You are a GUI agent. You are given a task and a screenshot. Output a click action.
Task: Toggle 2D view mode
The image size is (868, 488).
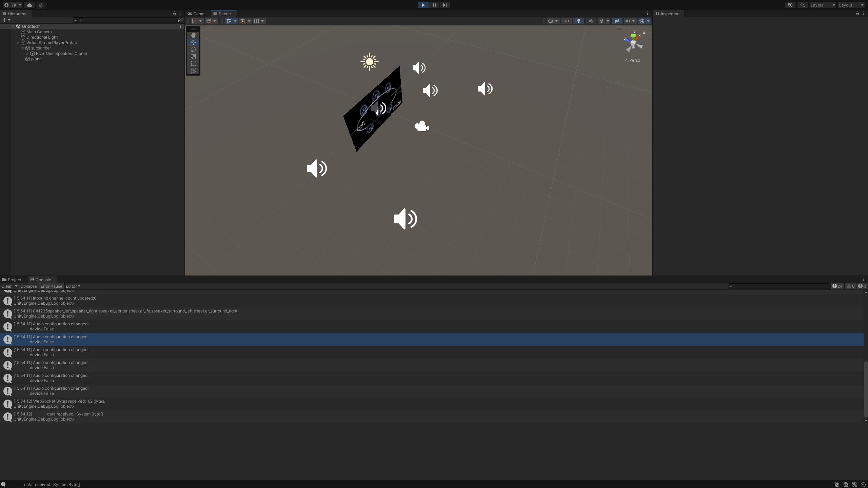pyautogui.click(x=566, y=21)
